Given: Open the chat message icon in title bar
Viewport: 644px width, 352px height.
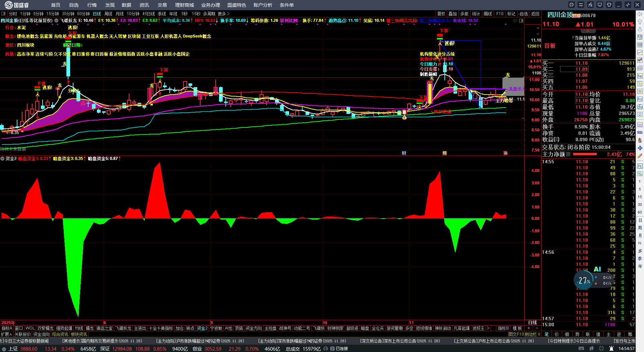Looking at the screenshot, I should [572, 5].
